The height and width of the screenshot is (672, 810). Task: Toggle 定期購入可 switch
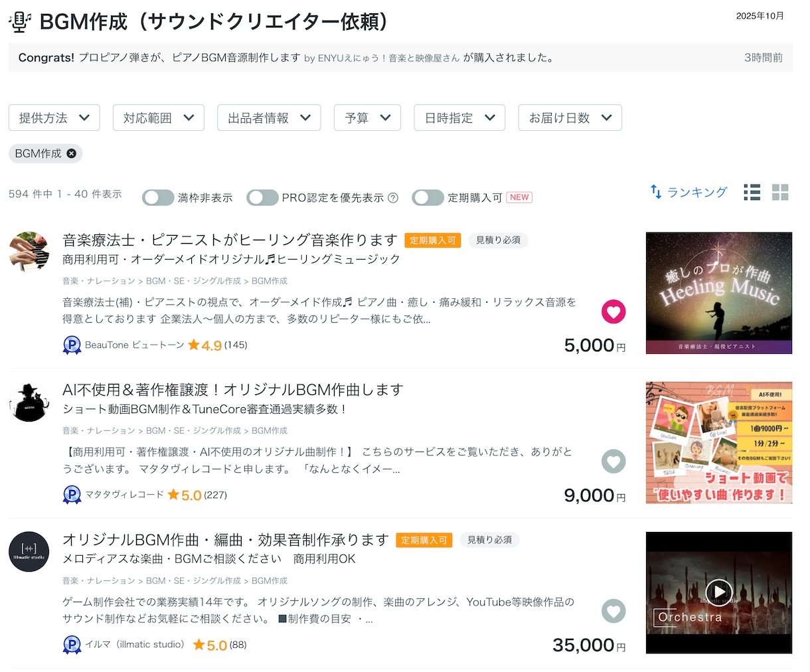(428, 198)
